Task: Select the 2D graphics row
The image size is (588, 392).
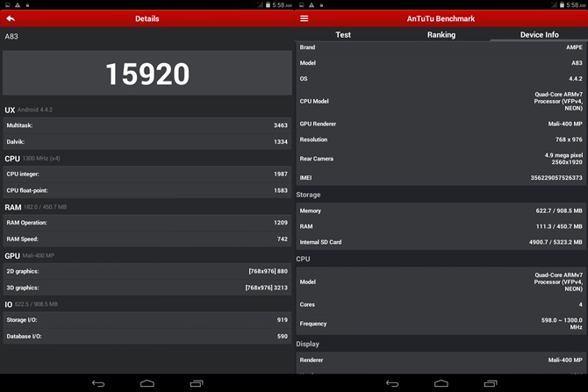Action: pos(147,271)
